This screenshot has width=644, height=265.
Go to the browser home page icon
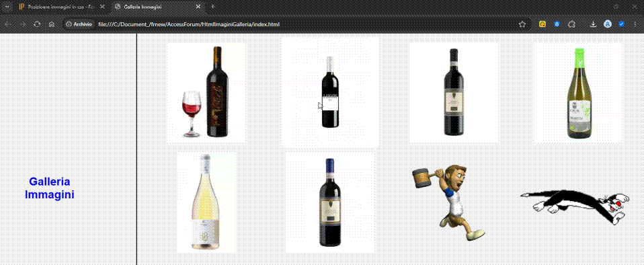pyautogui.click(x=52, y=24)
